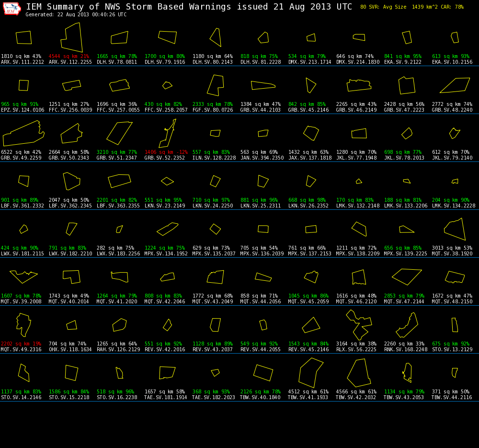Image resolution: width=479 pixels, height=448 pixels.
Task: Click the 'ILN.SV.128.2228' label
Action: point(214,158)
